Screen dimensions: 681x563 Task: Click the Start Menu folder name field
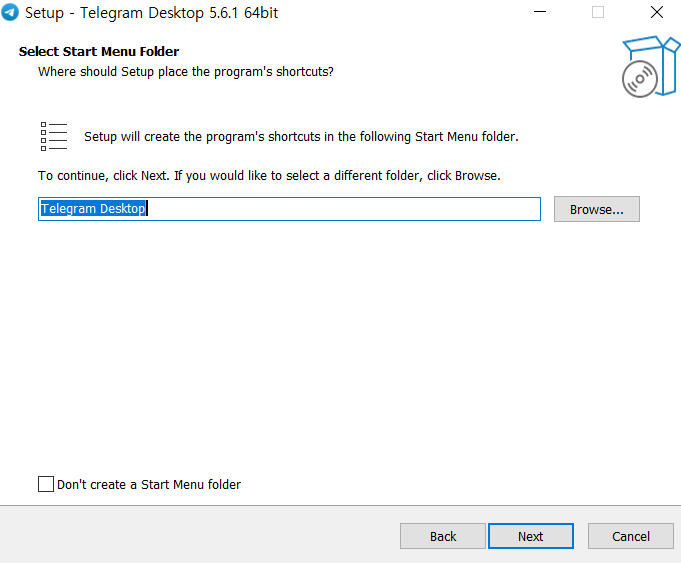coord(289,209)
